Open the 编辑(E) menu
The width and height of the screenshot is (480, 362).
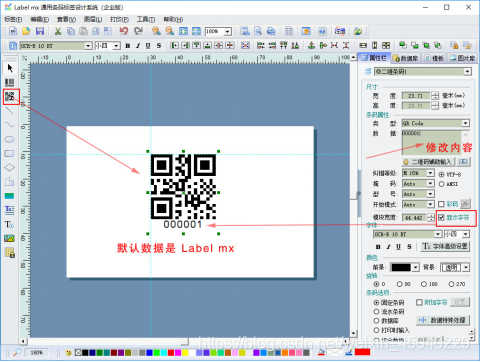click(x=40, y=19)
